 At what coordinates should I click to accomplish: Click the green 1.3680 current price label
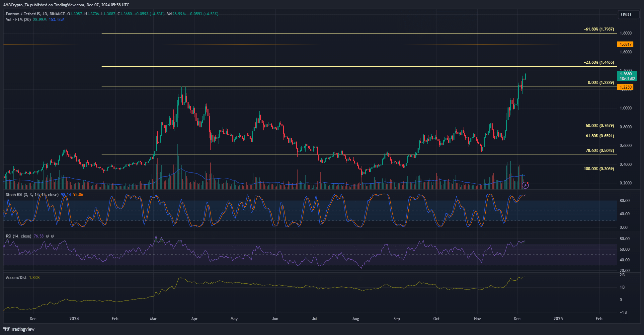627,76
